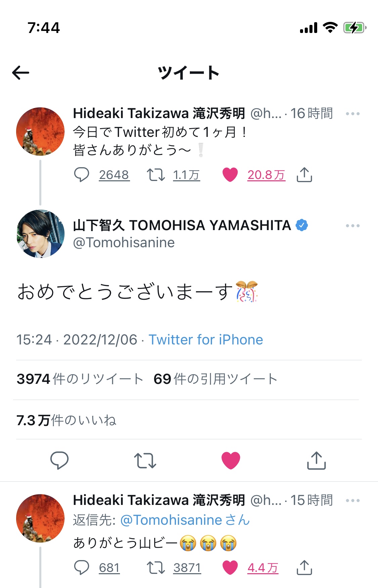Open the Twitter for iPhone source link
The image size is (378, 588).
pyautogui.click(x=206, y=340)
